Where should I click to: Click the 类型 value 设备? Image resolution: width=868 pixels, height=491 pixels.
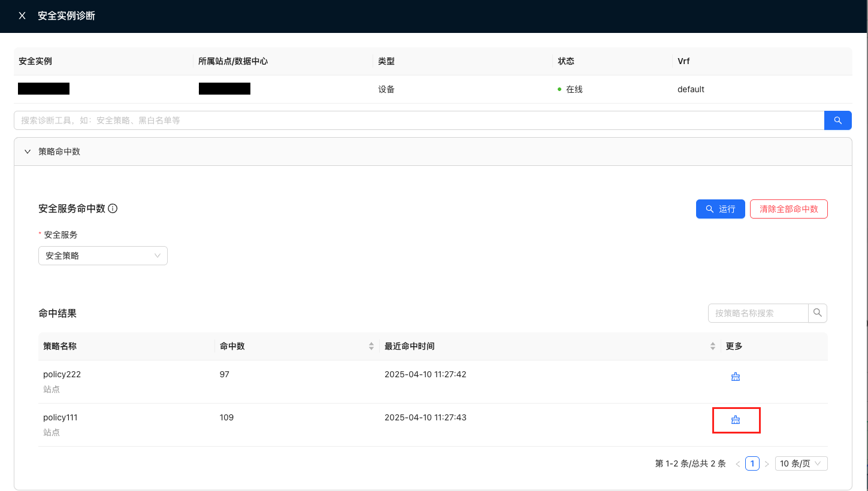coord(386,89)
